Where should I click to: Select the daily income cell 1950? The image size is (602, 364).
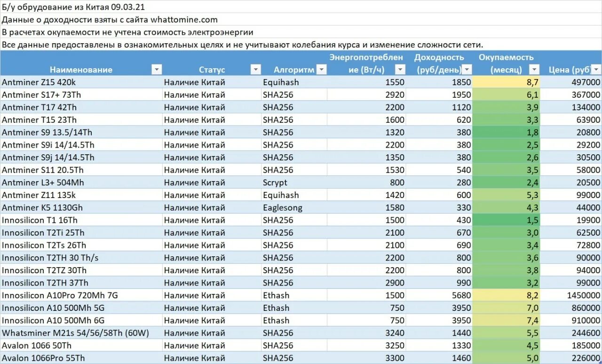439,95
